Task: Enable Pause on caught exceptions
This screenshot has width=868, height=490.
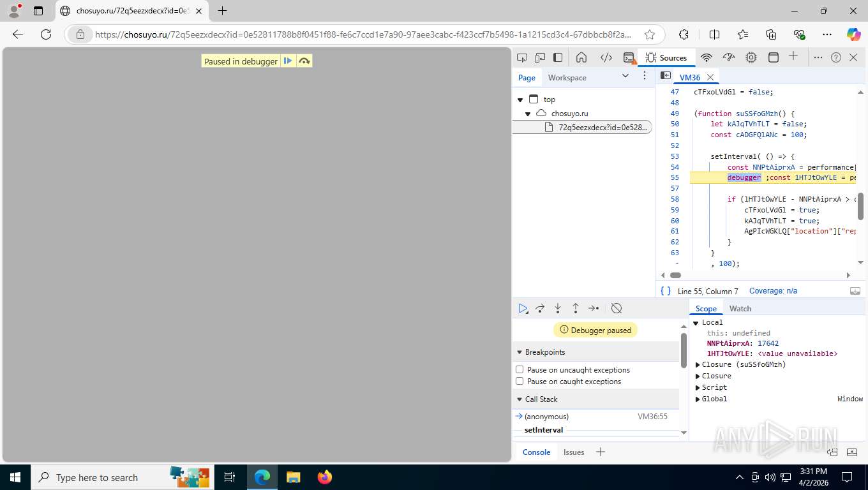Action: 520,381
